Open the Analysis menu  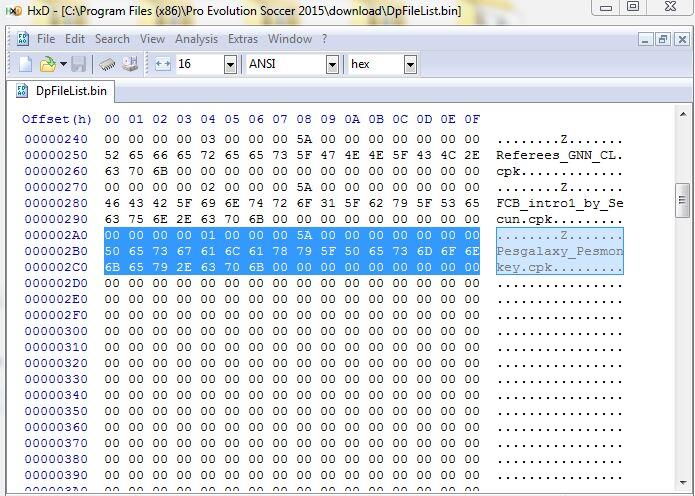pos(196,39)
